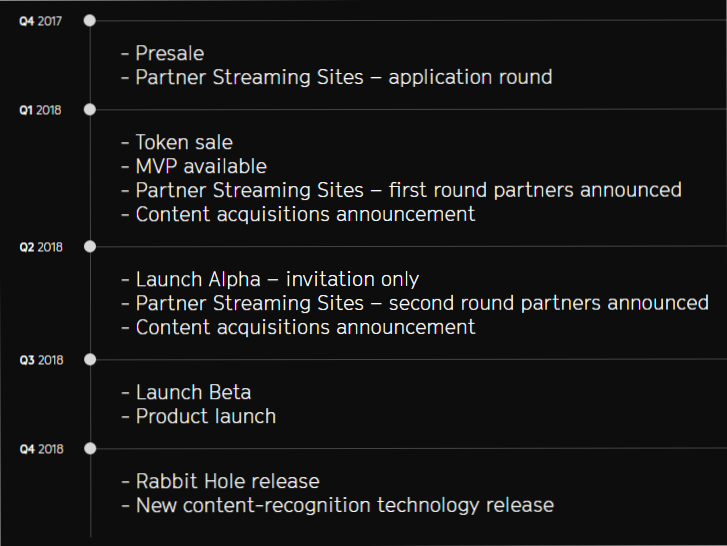The height and width of the screenshot is (546, 727).
Task: Click the Q4 2017 timeline dot
Action: (90, 21)
